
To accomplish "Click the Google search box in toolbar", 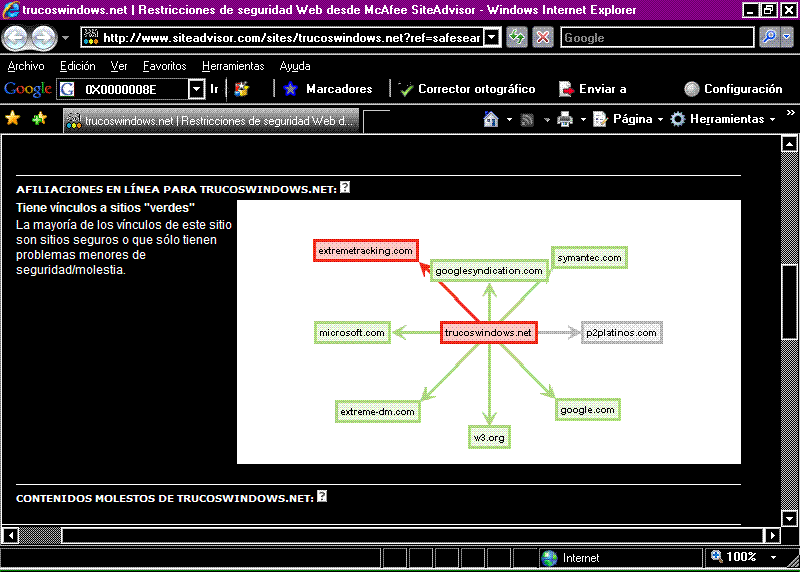I will [657, 38].
